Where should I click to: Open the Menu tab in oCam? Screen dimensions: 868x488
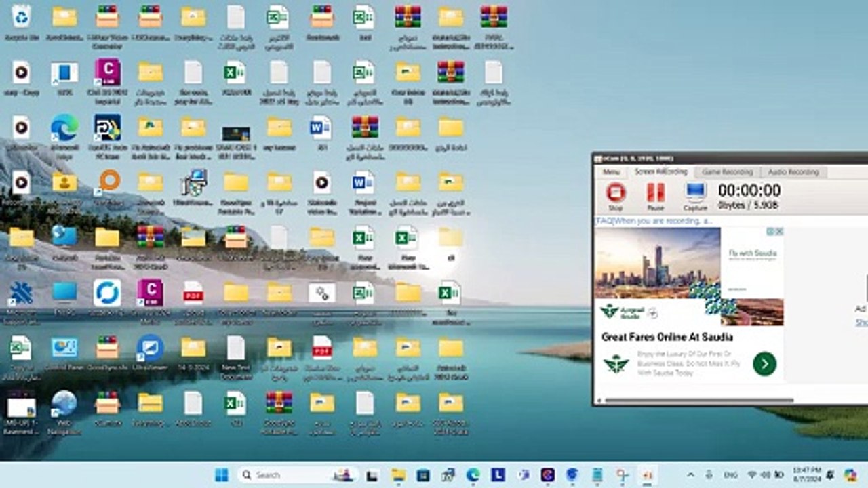611,172
